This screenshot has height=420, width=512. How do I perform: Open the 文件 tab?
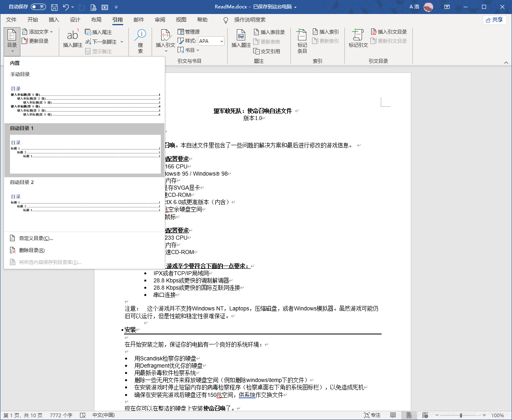click(x=11, y=20)
